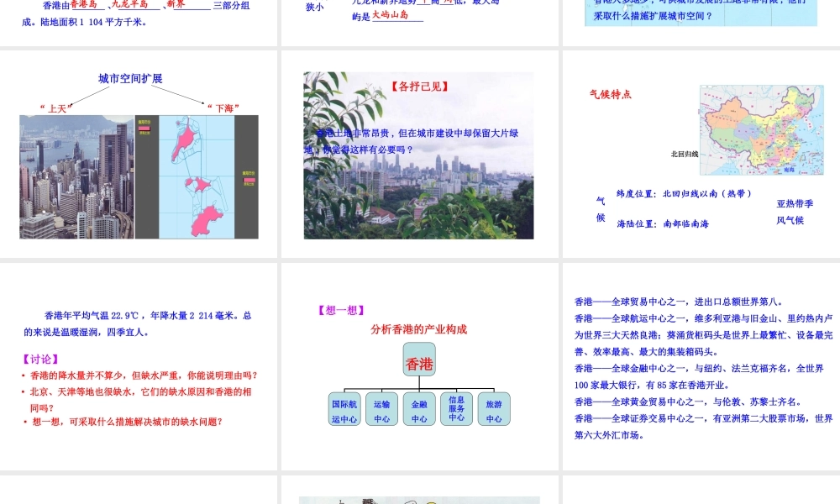Click the 全球证券交易中心之一 line
The image size is (840, 504).
(x=703, y=427)
